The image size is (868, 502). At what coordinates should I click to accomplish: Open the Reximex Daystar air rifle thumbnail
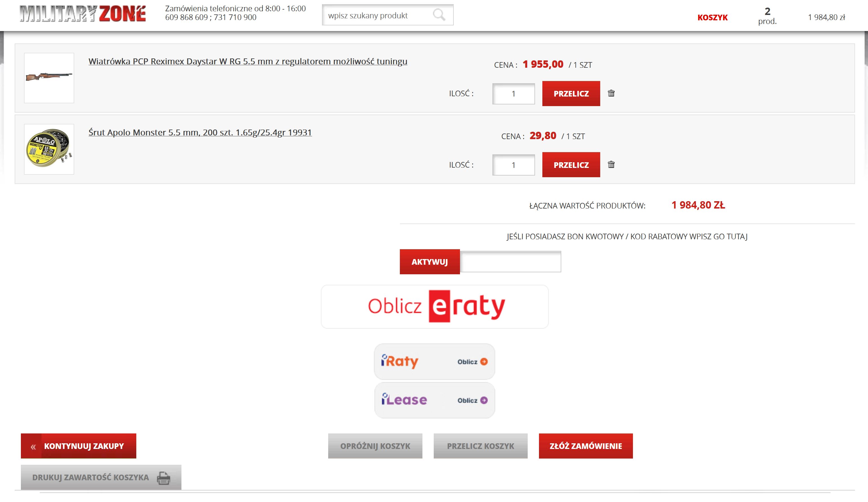pyautogui.click(x=49, y=78)
